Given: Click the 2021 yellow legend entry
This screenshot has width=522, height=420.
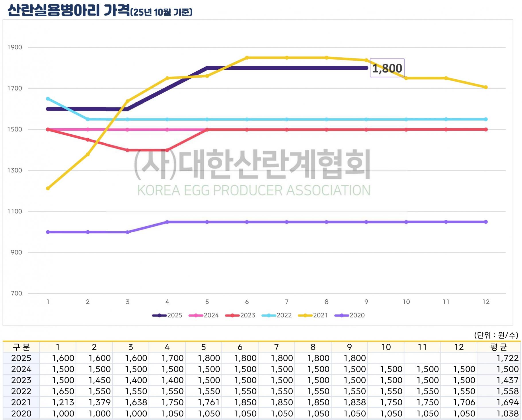Looking at the screenshot, I should tap(313, 315).
